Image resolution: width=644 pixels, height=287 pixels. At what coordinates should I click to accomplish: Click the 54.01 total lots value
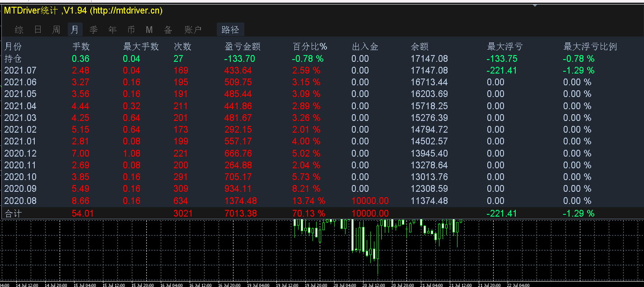click(x=83, y=213)
